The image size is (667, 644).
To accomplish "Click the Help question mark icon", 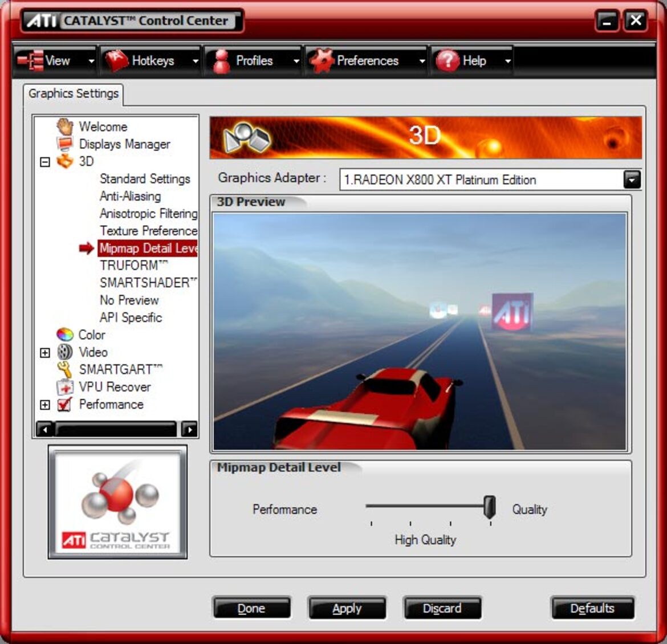I will tap(447, 60).
